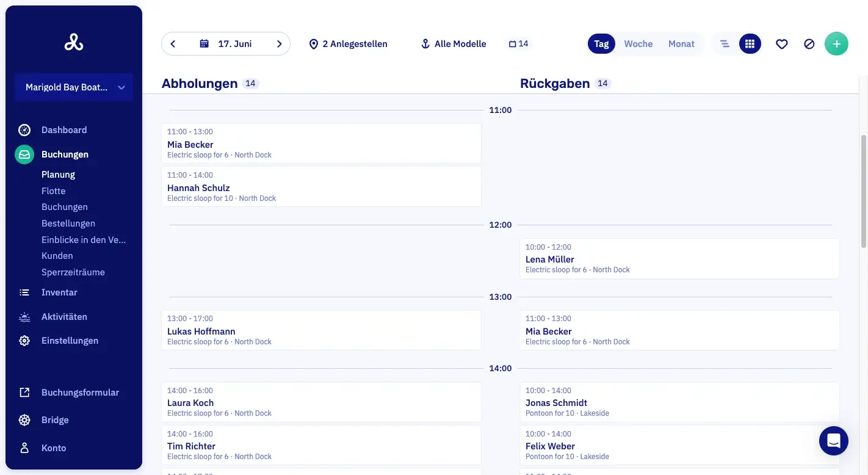Open Jonas Schmidt return booking

(x=679, y=402)
